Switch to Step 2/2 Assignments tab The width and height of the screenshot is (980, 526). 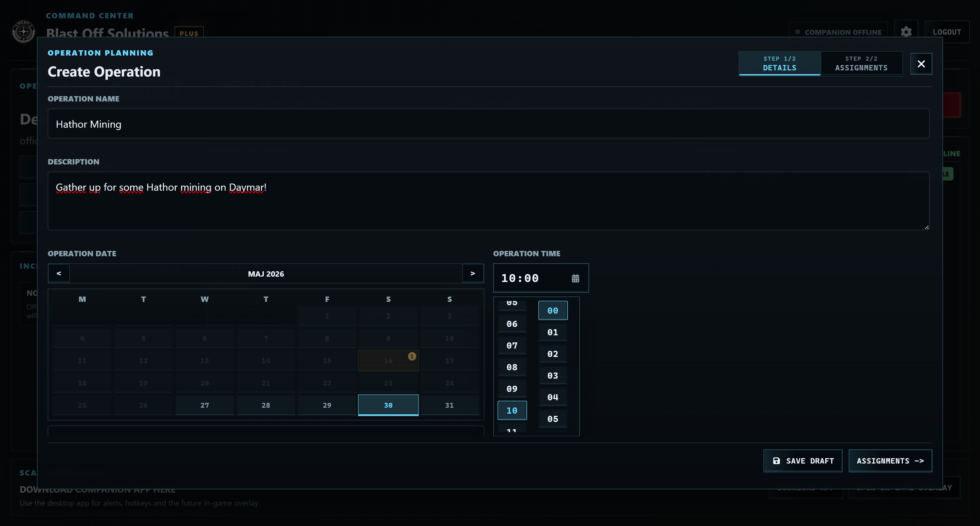pyautogui.click(x=861, y=63)
